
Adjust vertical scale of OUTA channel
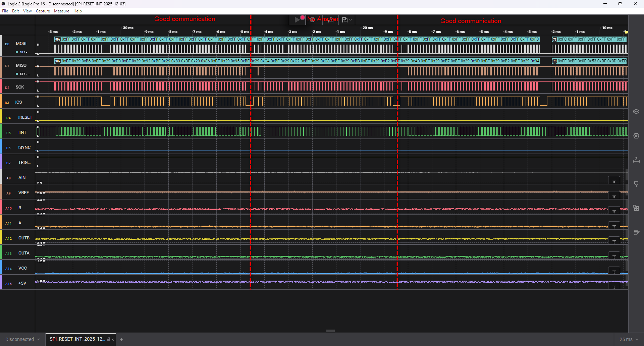pyautogui.click(x=614, y=256)
